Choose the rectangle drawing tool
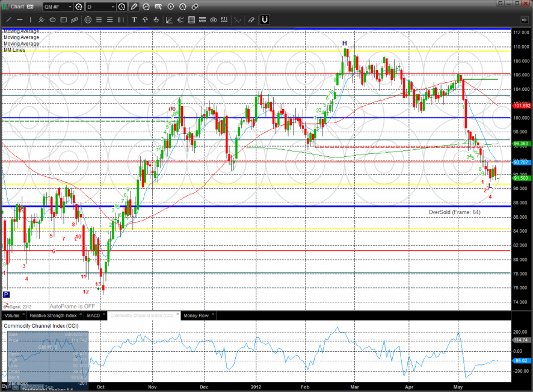The image size is (533, 392). pos(64,19)
